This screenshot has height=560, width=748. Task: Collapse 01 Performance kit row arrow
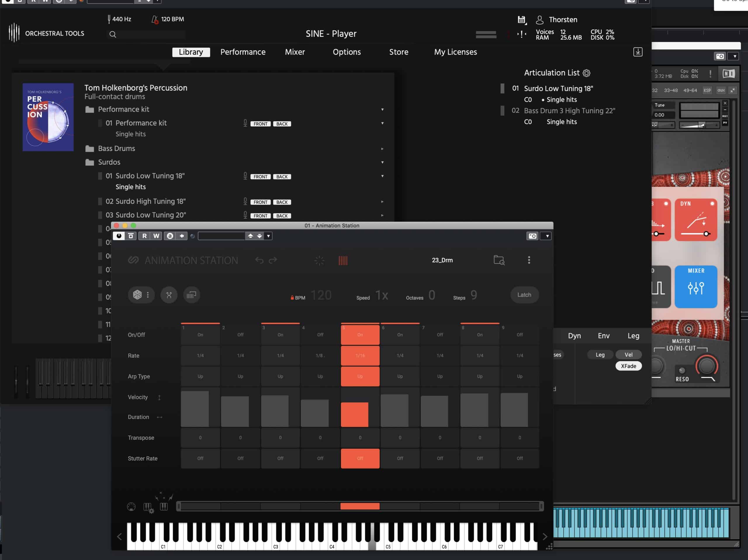click(x=382, y=123)
